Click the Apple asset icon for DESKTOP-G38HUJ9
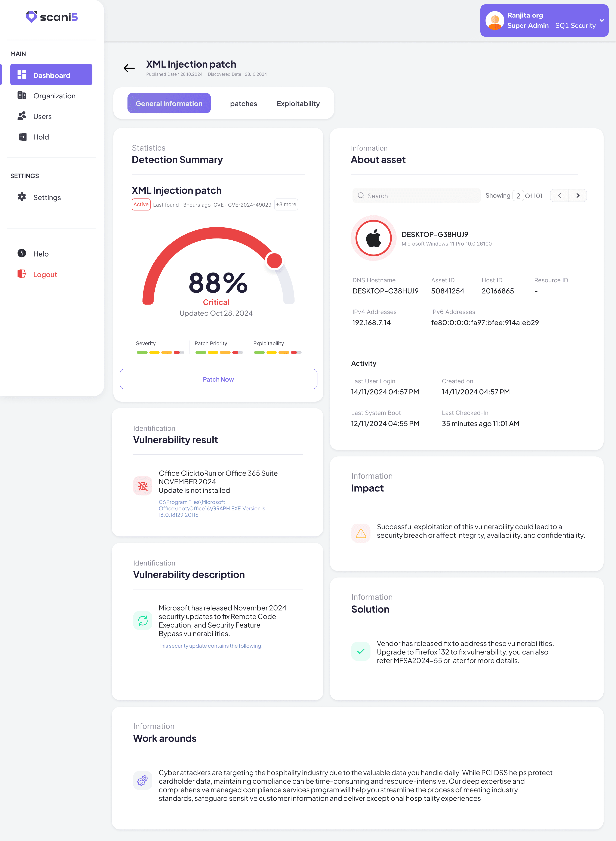 click(373, 238)
